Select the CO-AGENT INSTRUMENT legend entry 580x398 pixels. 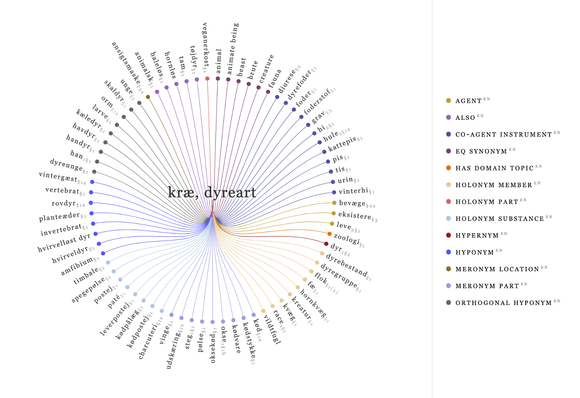coord(504,135)
